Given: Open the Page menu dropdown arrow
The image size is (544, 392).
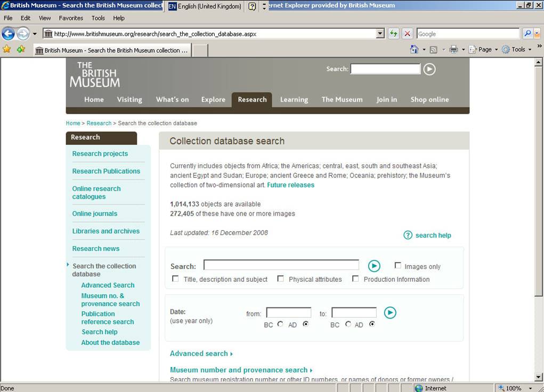Looking at the screenshot, I should coord(496,50).
